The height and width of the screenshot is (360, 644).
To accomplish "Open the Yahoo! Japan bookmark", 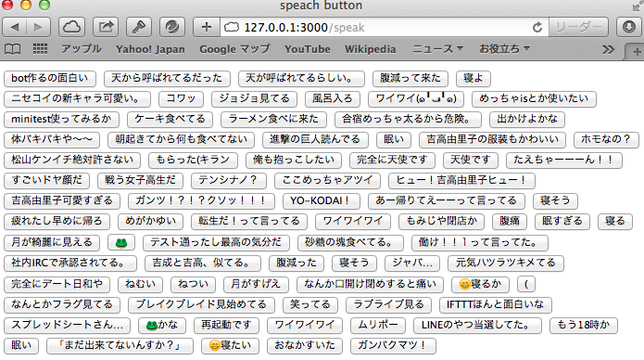I will (x=150, y=49).
